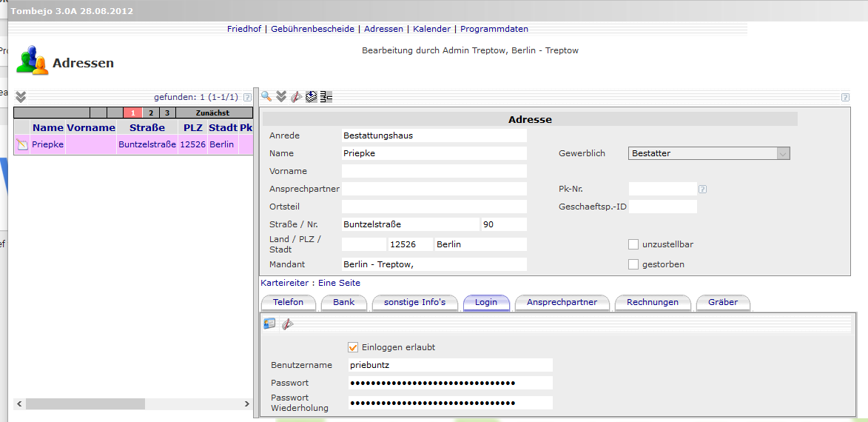Image resolution: width=868 pixels, height=422 pixels.
Task: Expand the double-chevron above the results list
Action: (21, 96)
